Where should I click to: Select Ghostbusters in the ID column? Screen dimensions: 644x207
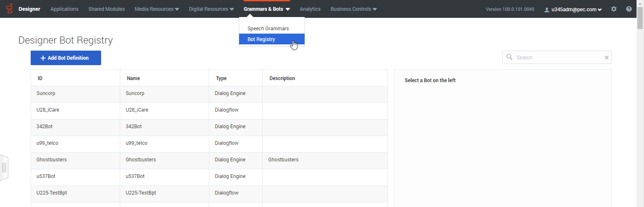(52, 160)
